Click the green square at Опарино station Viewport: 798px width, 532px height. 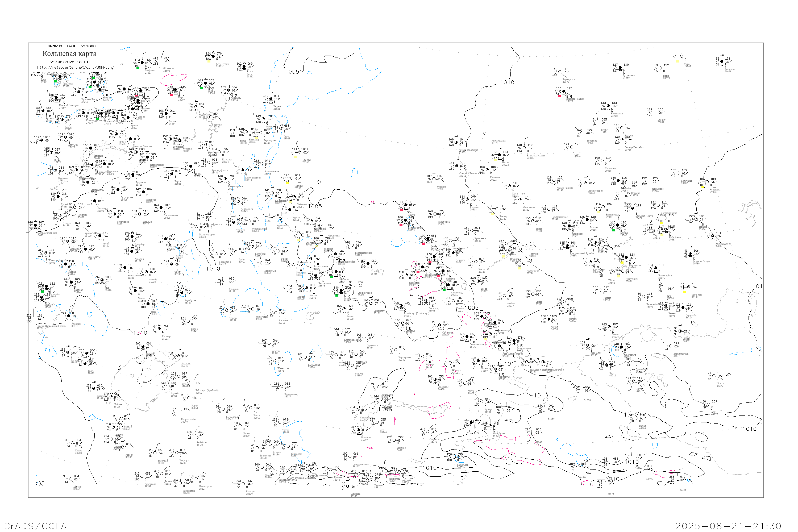point(138,68)
